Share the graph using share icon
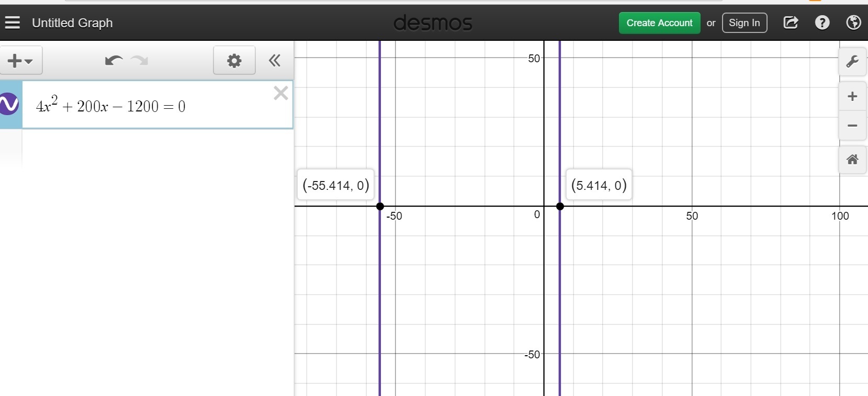Screen dimensions: 868x396 [x=791, y=22]
